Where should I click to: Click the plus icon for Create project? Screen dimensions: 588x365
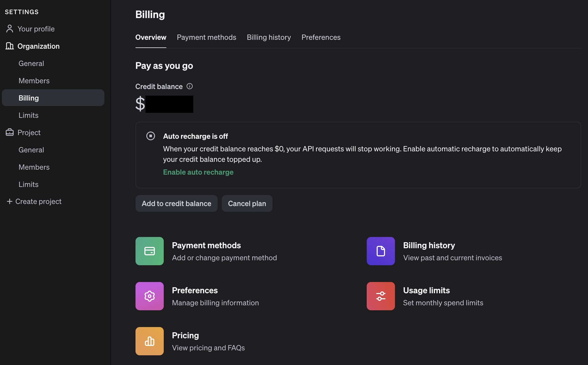pyautogui.click(x=10, y=201)
